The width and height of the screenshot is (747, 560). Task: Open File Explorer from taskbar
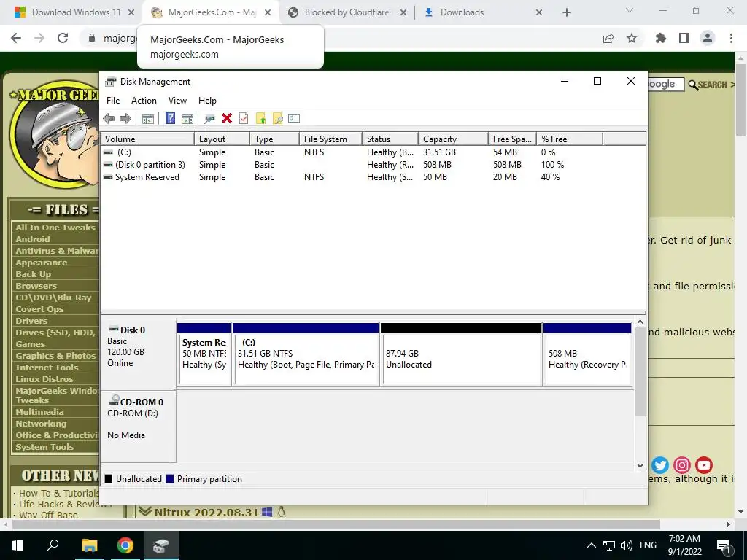click(89, 545)
